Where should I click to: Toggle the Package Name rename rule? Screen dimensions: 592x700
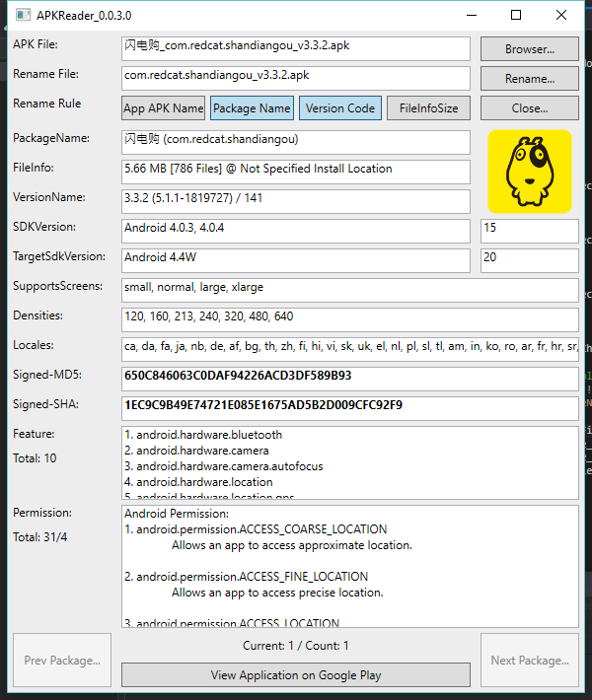click(252, 108)
